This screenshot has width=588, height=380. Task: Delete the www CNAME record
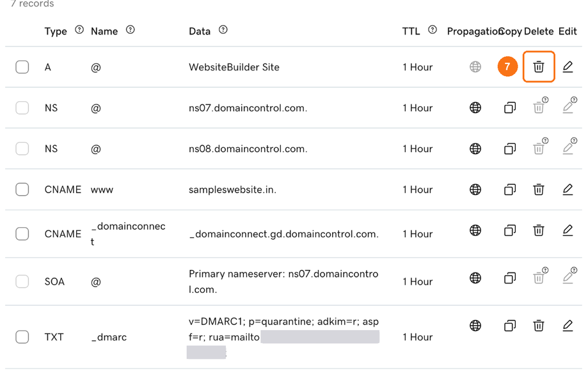[539, 189]
